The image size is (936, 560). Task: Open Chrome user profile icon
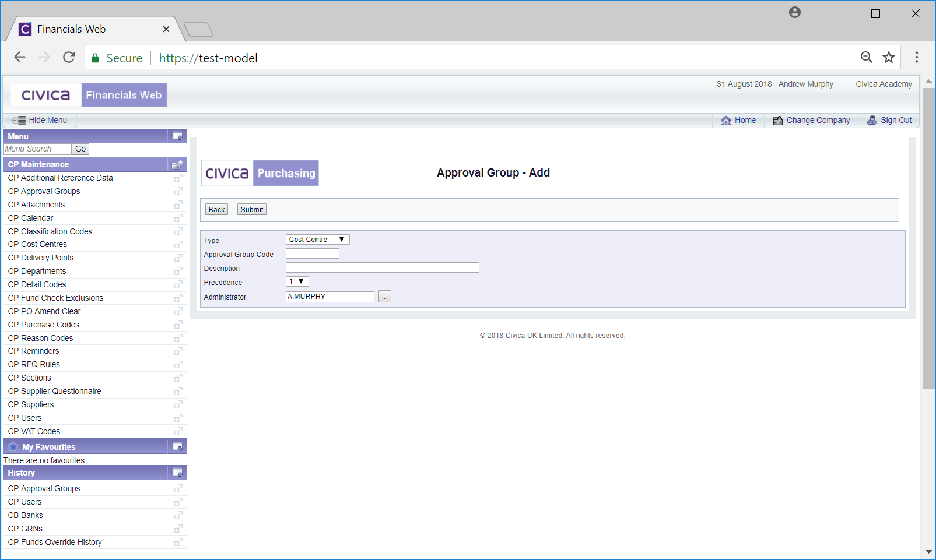click(794, 13)
